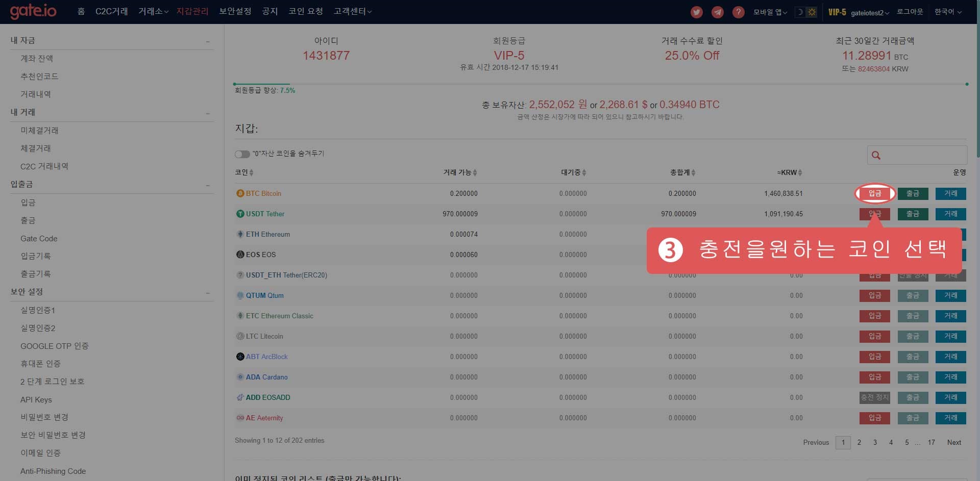Open 미체결거래 in sidebar
Image resolution: width=980 pixels, height=481 pixels.
pos(39,131)
